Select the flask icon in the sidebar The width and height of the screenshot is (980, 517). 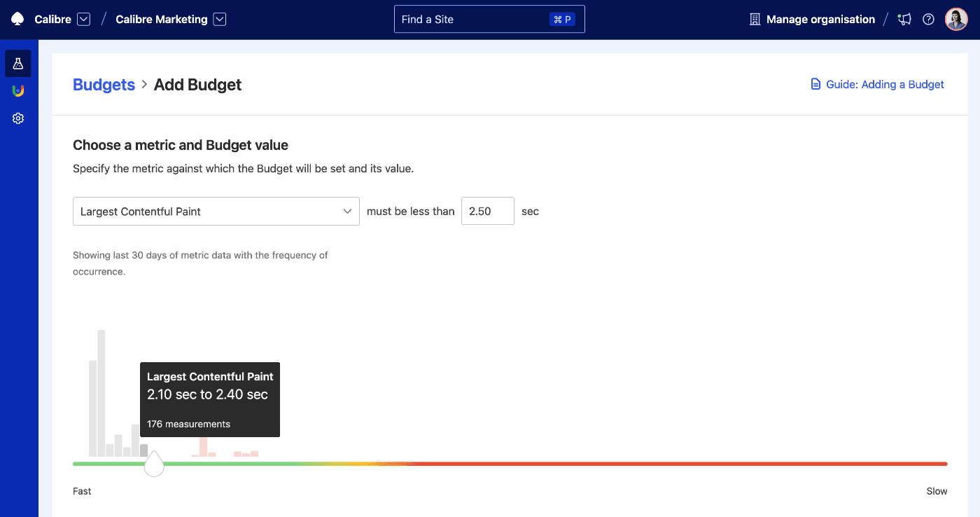[17, 63]
